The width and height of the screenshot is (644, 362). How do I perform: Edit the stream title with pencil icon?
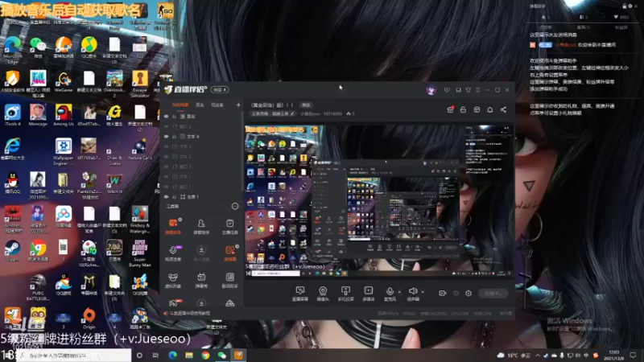click(x=292, y=113)
